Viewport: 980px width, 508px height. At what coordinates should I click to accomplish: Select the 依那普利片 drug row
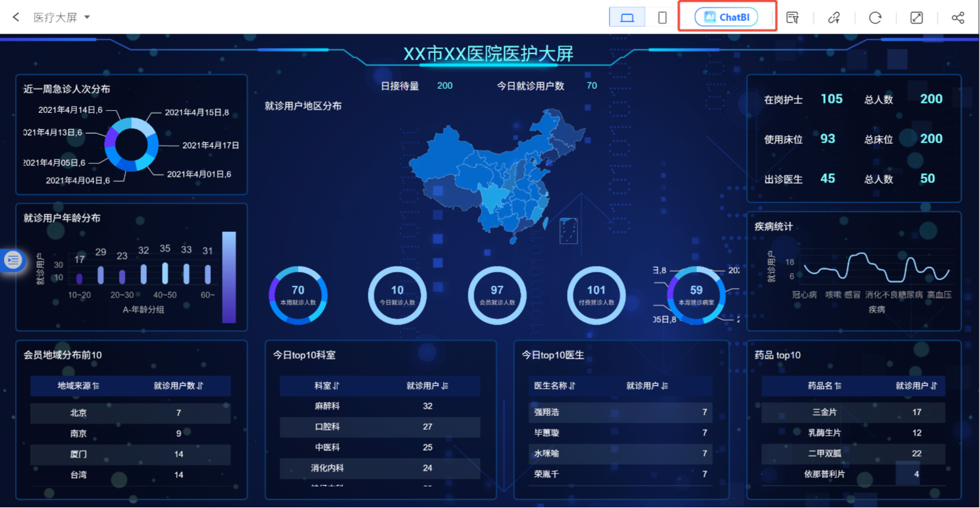[x=853, y=474]
